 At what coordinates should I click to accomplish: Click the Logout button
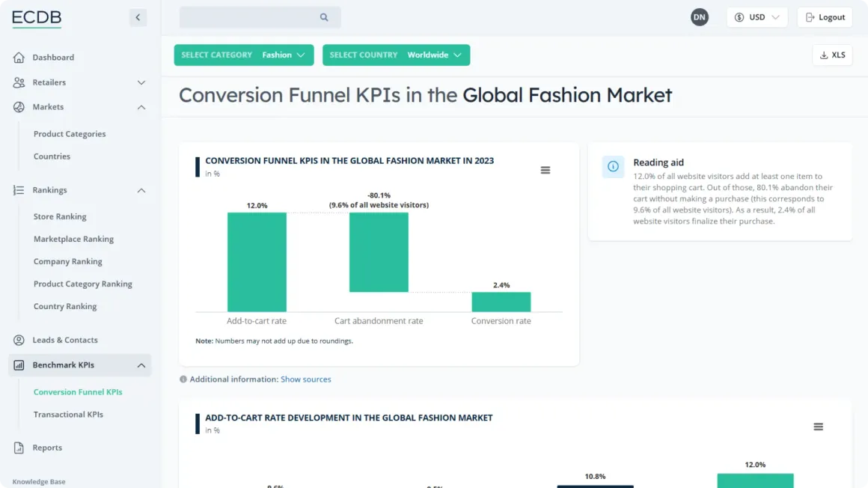(x=825, y=17)
